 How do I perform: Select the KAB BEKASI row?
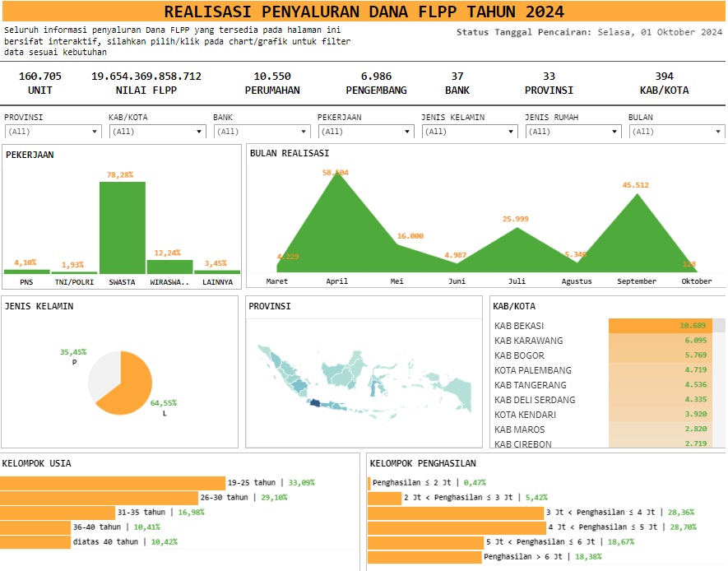coord(603,326)
